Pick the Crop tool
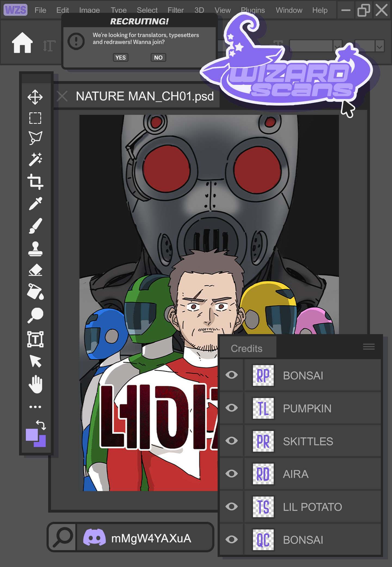The width and height of the screenshot is (392, 567). click(x=35, y=181)
